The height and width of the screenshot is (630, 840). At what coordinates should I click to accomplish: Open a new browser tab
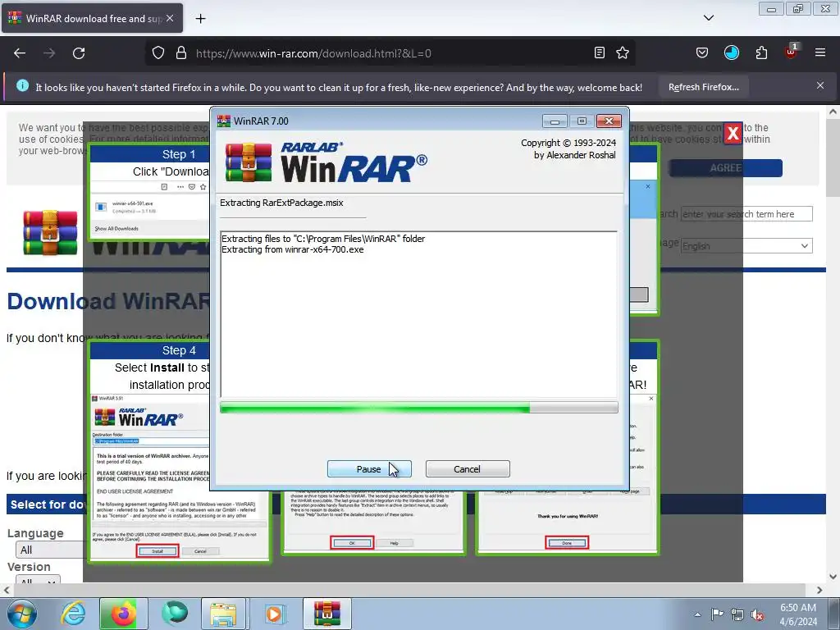click(200, 19)
